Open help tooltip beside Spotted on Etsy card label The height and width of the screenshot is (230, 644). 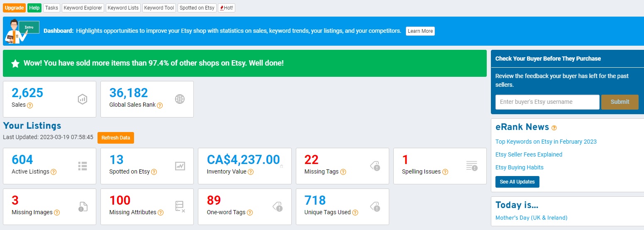[x=154, y=172]
